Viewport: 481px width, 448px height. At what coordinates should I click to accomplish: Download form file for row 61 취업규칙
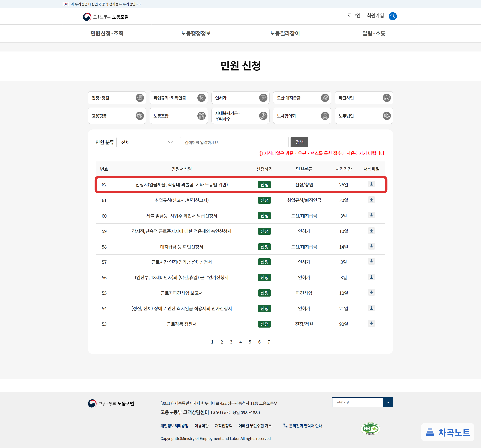coord(371,200)
